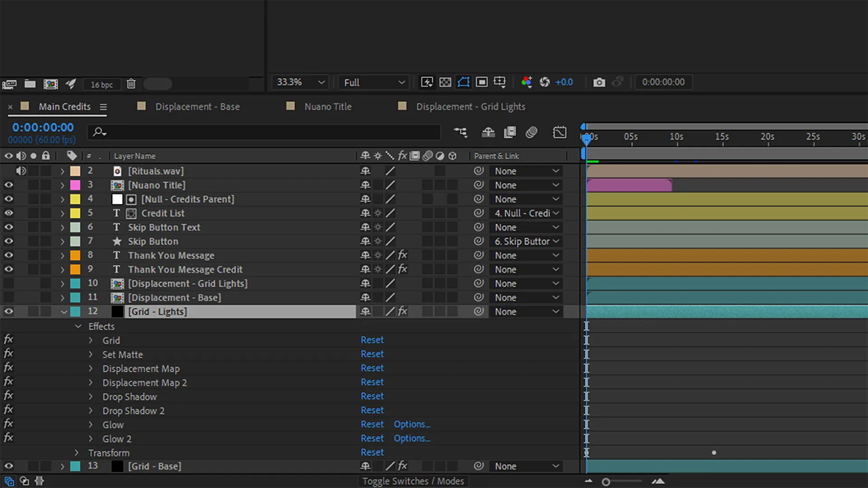Open the Graph Editor
Viewport: 868px width, 488px height.
pyautogui.click(x=560, y=132)
